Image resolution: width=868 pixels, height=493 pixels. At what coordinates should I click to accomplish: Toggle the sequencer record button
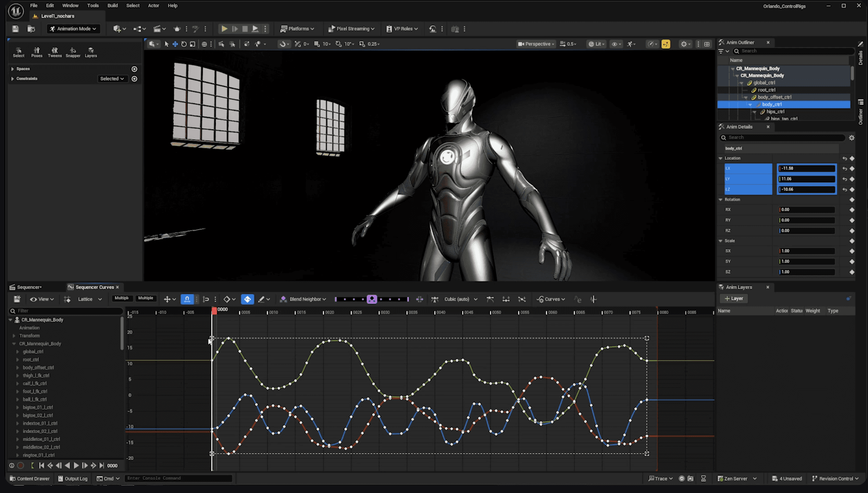click(21, 466)
